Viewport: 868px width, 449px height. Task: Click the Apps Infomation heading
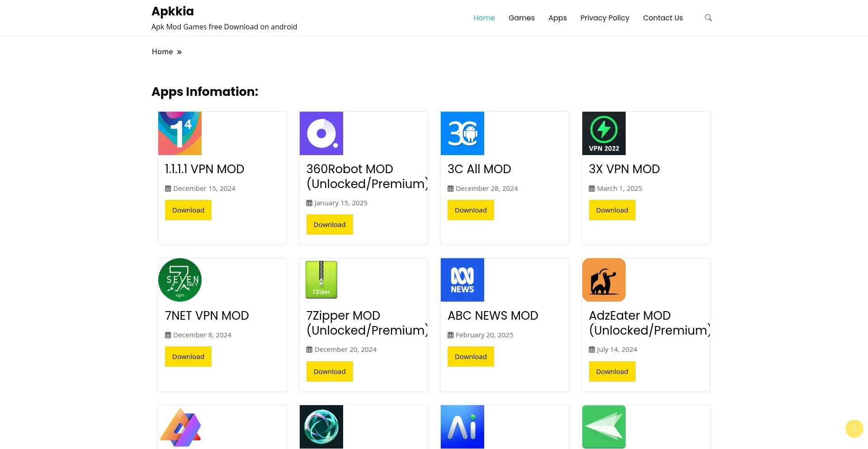(x=205, y=92)
